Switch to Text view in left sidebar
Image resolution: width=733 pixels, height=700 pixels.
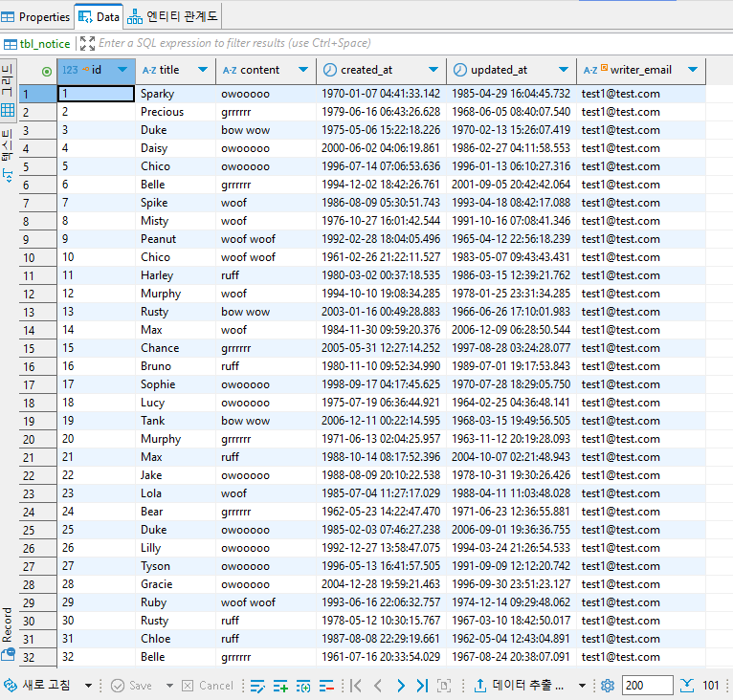pyautogui.click(x=8, y=155)
